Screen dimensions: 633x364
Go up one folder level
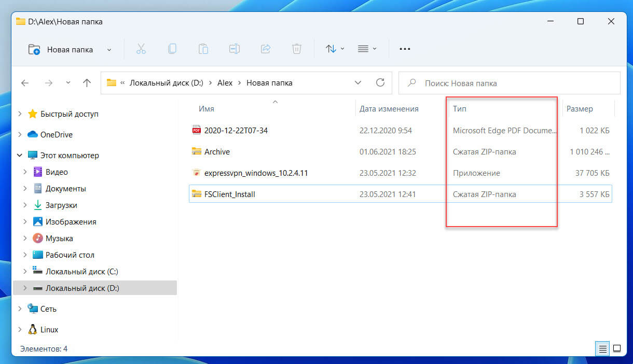coord(87,82)
